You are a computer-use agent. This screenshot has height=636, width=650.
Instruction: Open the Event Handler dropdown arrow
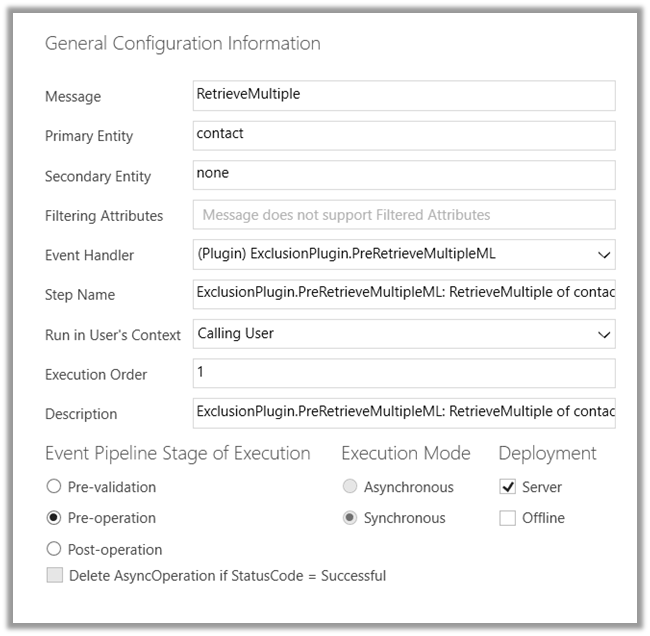point(604,255)
